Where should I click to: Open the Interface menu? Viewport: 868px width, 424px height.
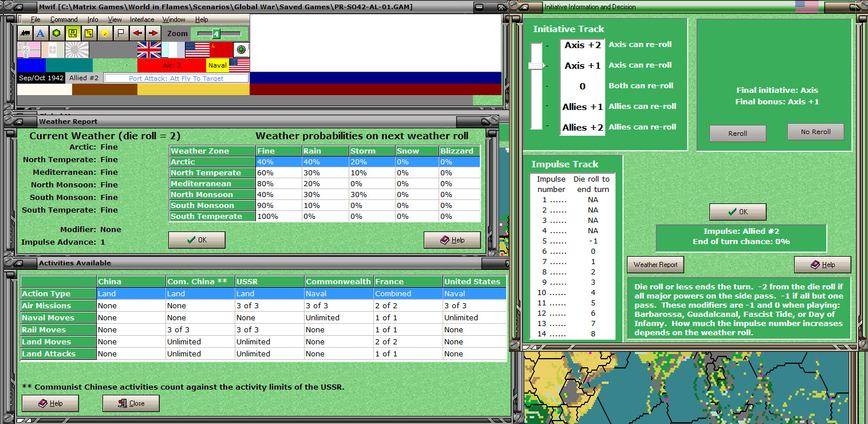142,19
